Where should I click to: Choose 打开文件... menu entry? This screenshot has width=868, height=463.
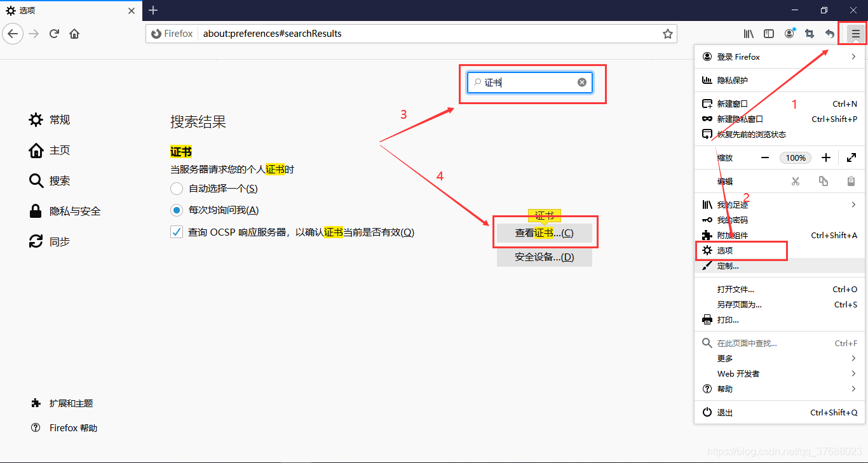[x=780, y=289]
